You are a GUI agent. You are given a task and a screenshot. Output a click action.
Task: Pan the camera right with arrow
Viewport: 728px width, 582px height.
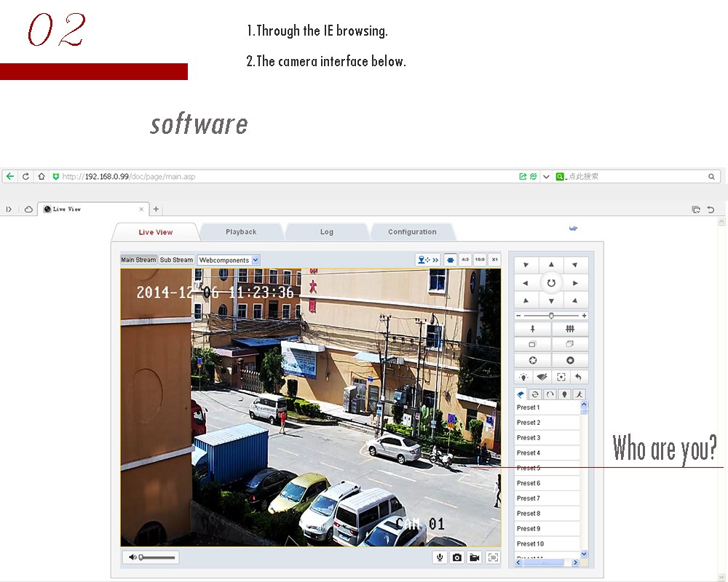coord(575,283)
